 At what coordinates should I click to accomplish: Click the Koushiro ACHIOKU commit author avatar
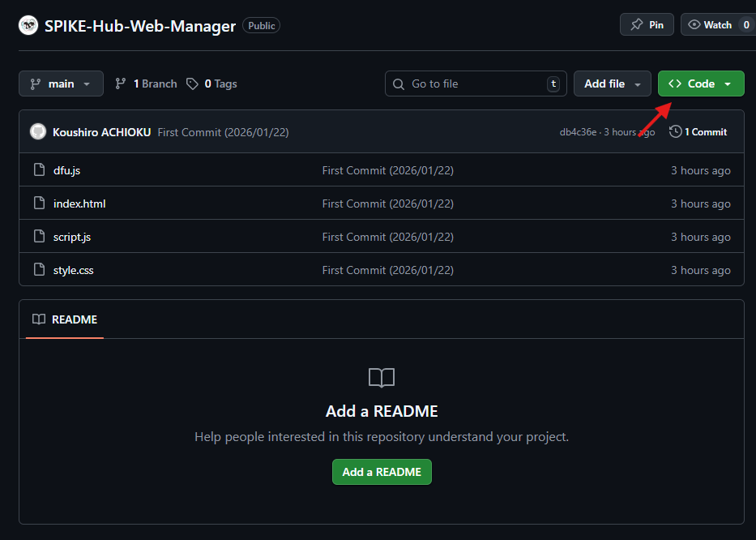37,131
